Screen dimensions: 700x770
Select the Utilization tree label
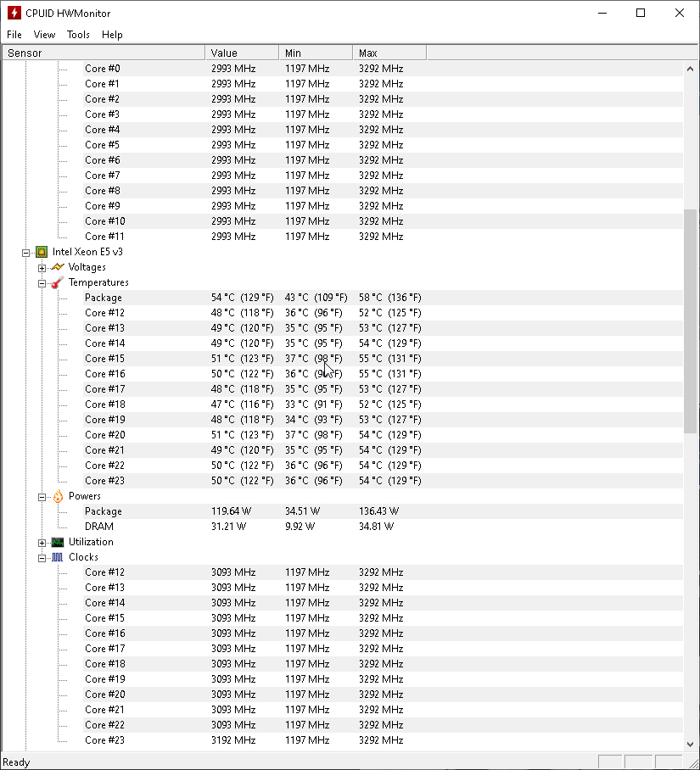click(x=91, y=542)
